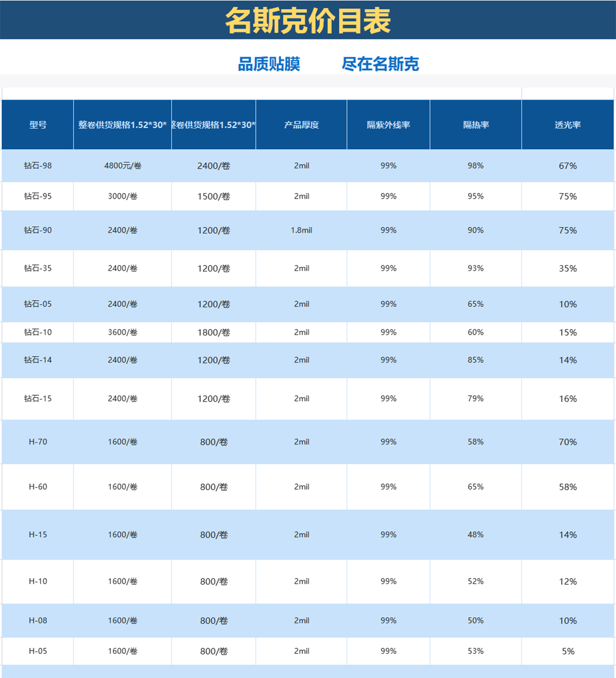Click the 钻石-10 model cell
Image resolution: width=616 pixels, height=678 pixels.
[38, 333]
